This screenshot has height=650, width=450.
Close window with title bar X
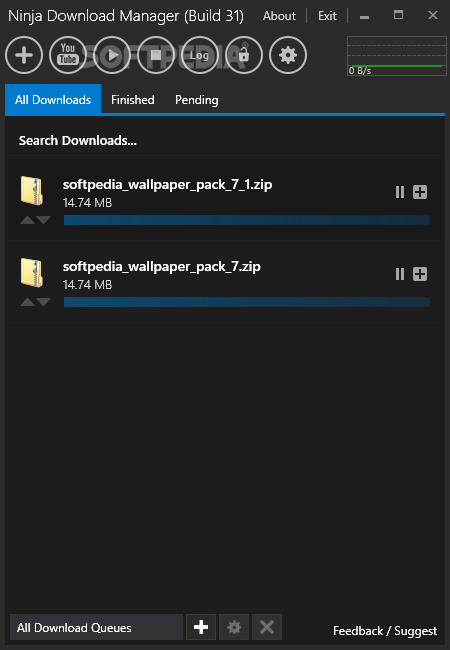coord(433,15)
